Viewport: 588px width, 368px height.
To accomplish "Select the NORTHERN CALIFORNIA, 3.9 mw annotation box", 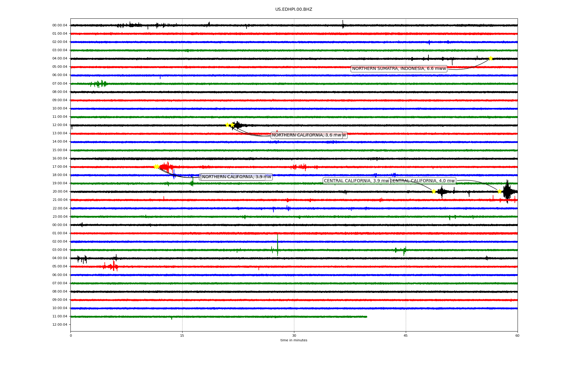I will tap(236, 177).
